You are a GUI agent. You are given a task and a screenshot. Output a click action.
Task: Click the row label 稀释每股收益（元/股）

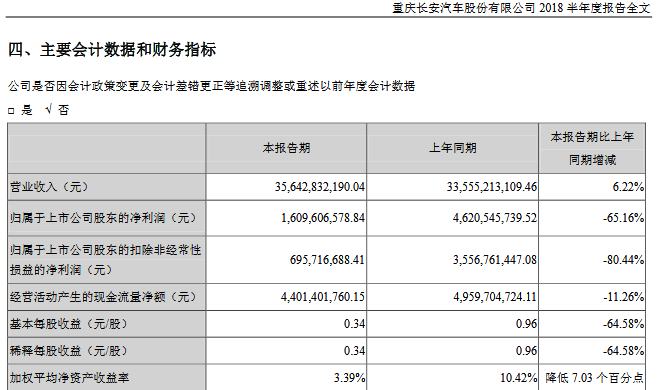click(69, 351)
